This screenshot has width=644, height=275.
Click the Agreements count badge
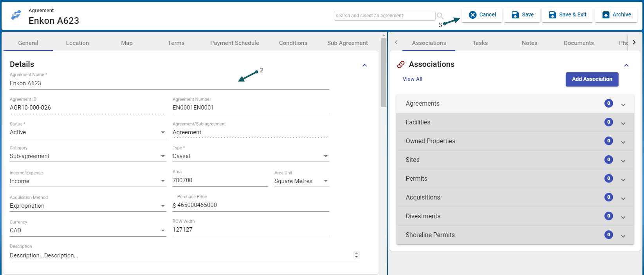[608, 103]
